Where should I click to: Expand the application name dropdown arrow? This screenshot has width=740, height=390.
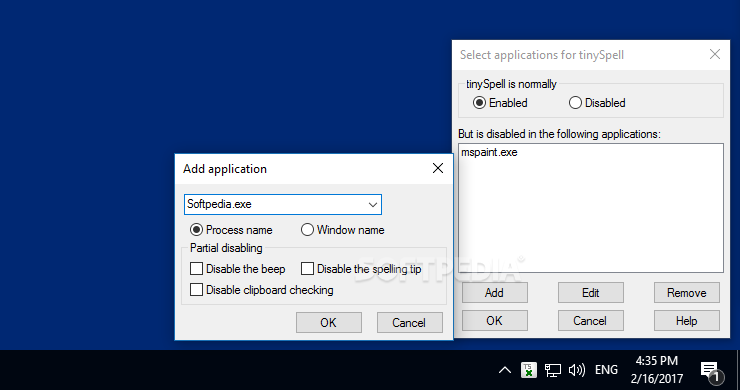coord(372,204)
